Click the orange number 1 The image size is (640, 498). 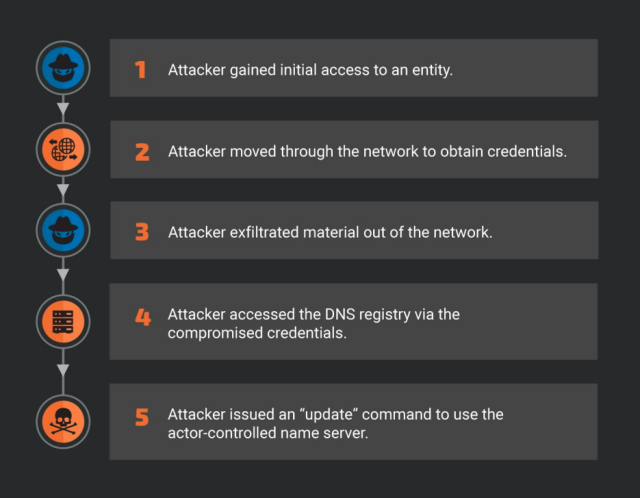click(x=140, y=69)
